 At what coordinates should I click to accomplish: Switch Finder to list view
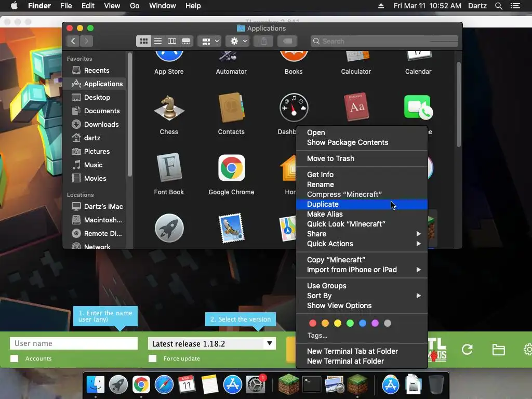tap(158, 41)
